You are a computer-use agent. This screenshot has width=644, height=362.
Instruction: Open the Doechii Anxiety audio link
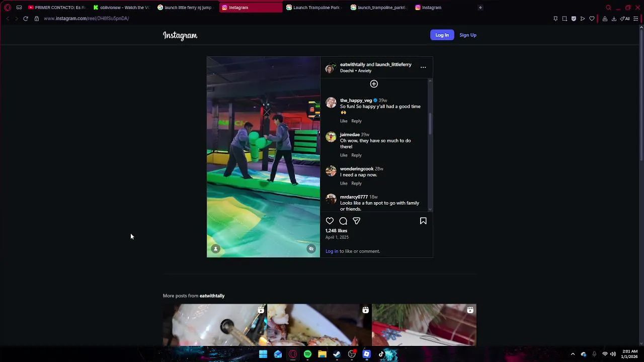pos(356,71)
